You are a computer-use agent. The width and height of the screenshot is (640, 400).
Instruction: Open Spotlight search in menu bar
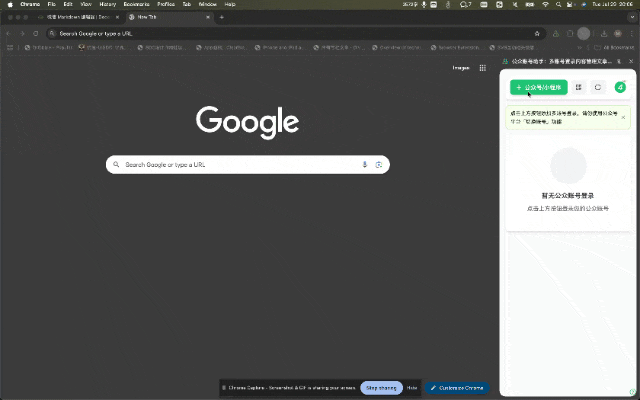coord(558,4)
